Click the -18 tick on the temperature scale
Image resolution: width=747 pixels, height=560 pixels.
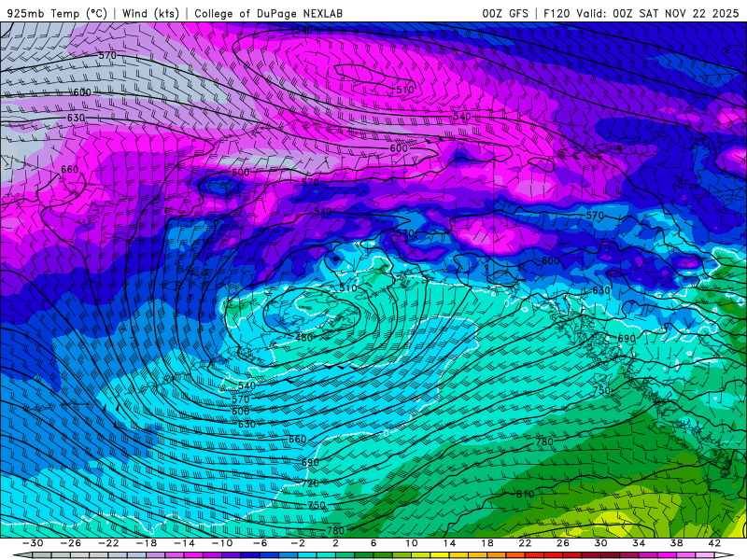pos(147,543)
